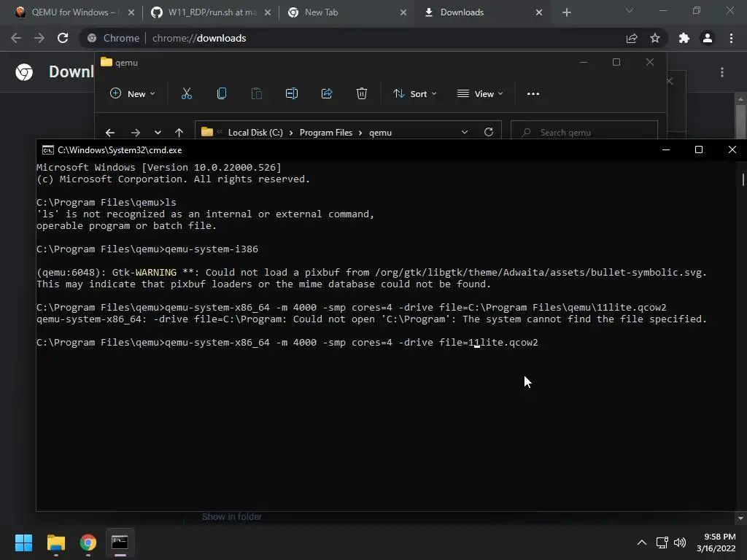747x560 pixels.
Task: Click the Show in folder link
Action: click(x=231, y=517)
